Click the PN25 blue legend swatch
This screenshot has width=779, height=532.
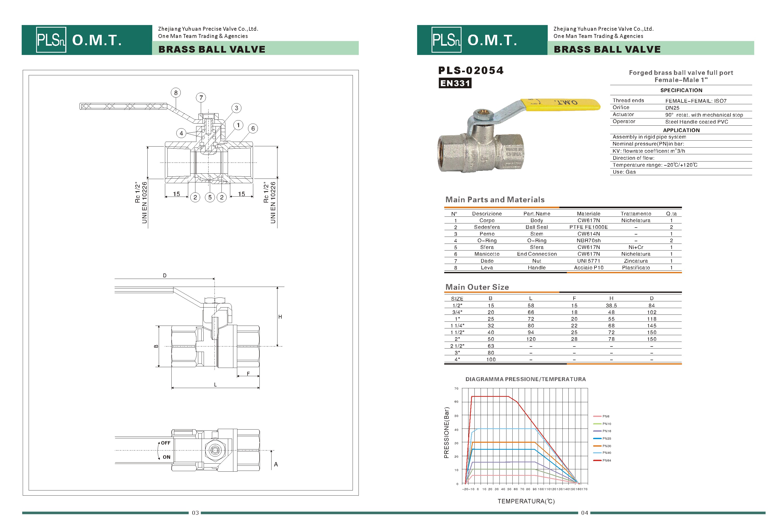tap(597, 439)
